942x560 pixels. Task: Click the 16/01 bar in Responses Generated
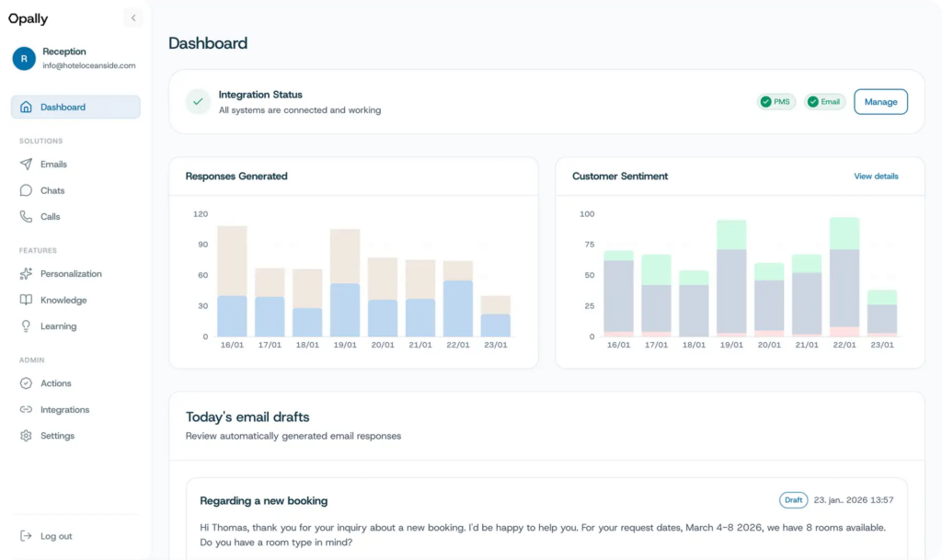[232, 280]
